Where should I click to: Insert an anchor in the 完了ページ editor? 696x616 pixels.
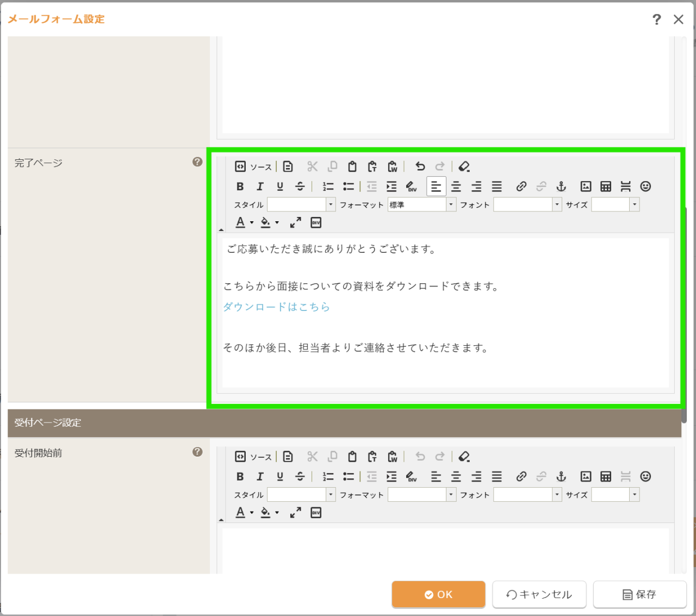click(x=561, y=186)
